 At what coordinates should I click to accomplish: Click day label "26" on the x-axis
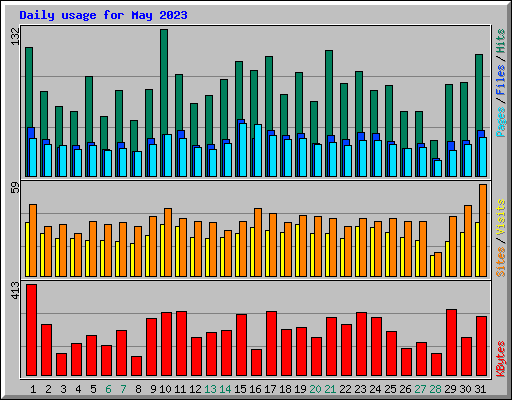tap(405, 389)
